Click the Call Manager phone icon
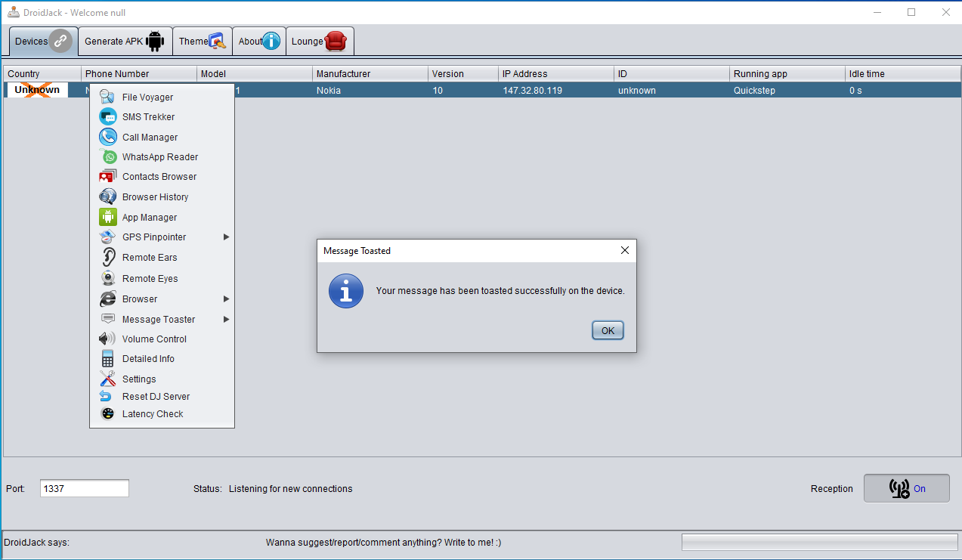The image size is (962, 560). click(108, 137)
